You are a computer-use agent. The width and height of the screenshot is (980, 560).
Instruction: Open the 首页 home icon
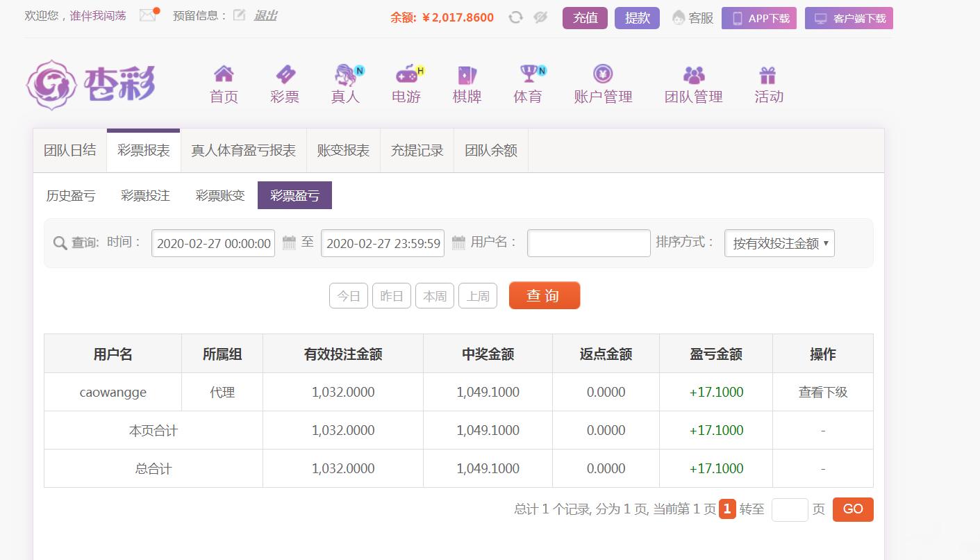point(224,74)
